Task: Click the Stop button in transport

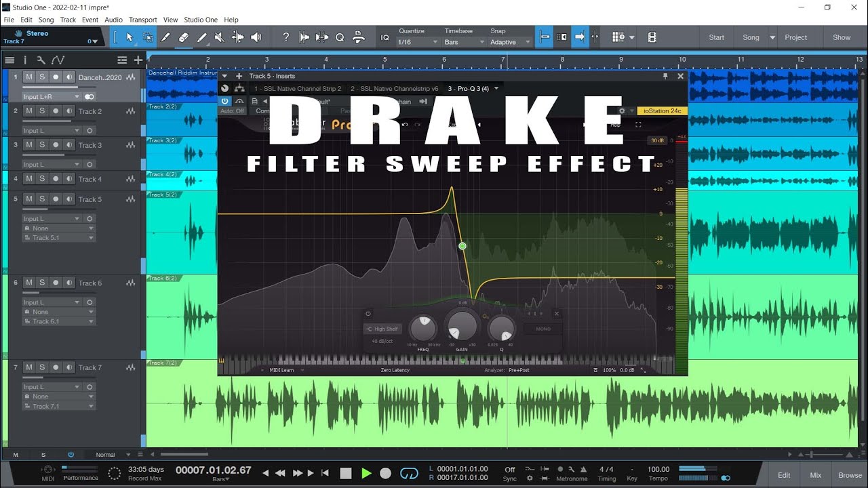Action: (x=346, y=473)
